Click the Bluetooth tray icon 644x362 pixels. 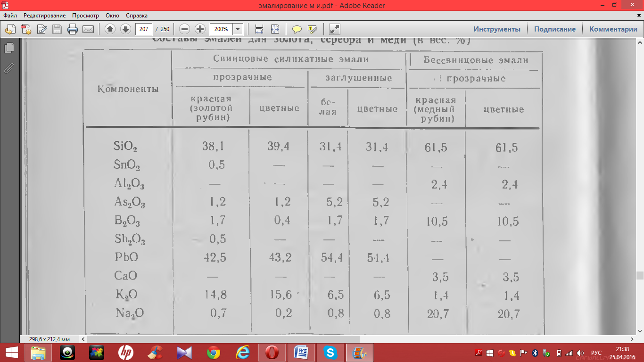(x=535, y=353)
